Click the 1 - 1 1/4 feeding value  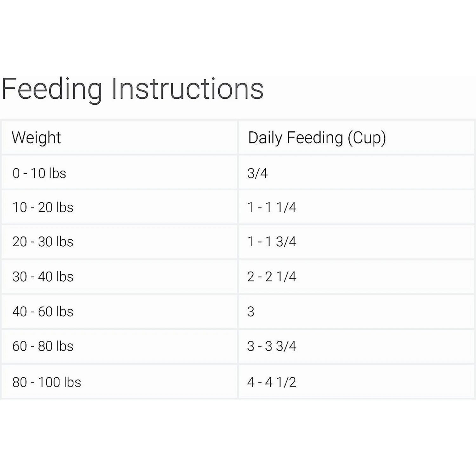point(272,208)
